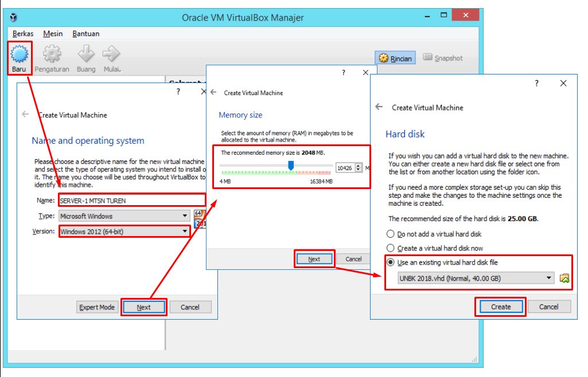
Task: Click the folder icon to browse hard disk file
Action: click(564, 278)
